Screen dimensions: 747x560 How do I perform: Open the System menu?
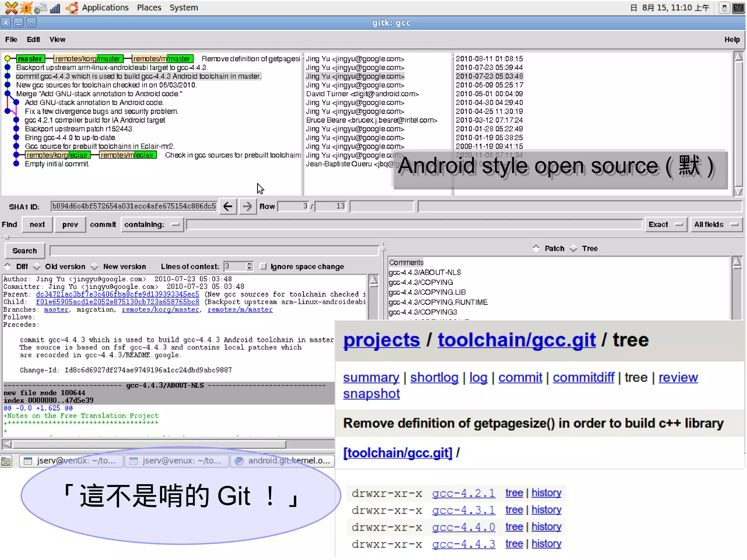pyautogui.click(x=183, y=8)
